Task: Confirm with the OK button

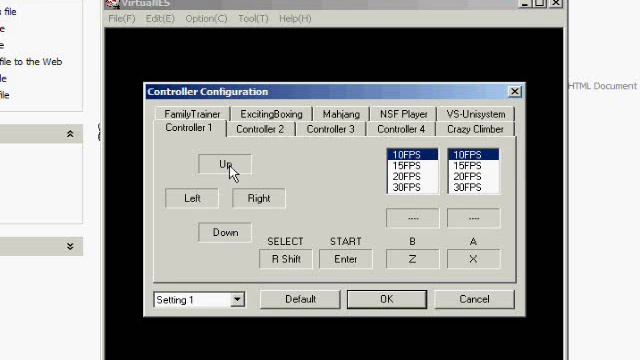Action: click(x=387, y=299)
